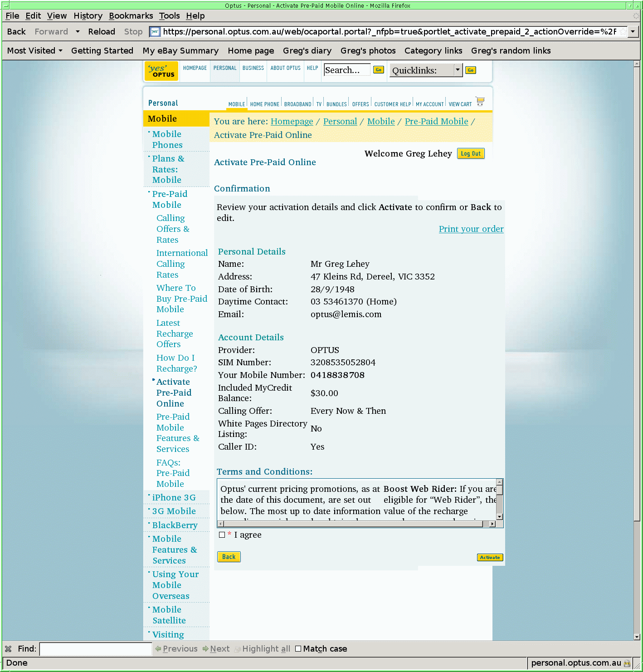Open the Most Visited bookmarks dropdown
Viewport: 643px width, 672px height.
coord(35,51)
